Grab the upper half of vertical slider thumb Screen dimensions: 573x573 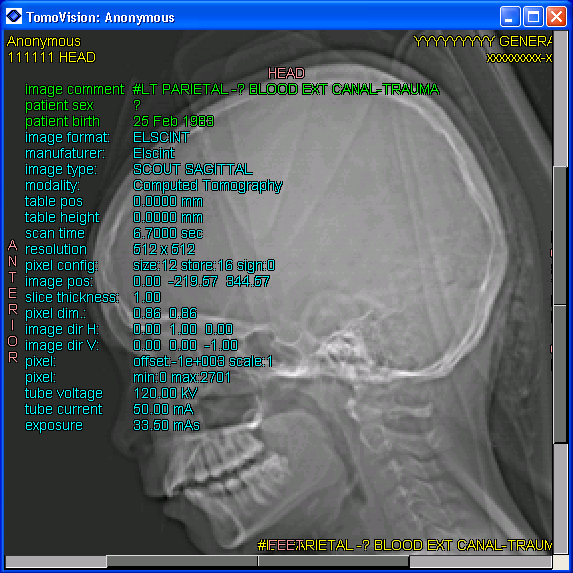click(560, 235)
